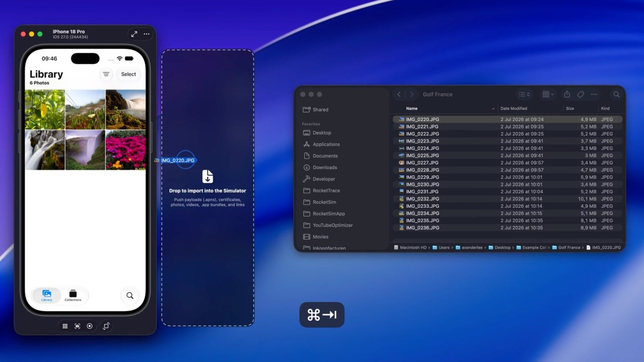This screenshot has width=644, height=362.
Task: Sort files by the Size column header
Action: (570, 109)
